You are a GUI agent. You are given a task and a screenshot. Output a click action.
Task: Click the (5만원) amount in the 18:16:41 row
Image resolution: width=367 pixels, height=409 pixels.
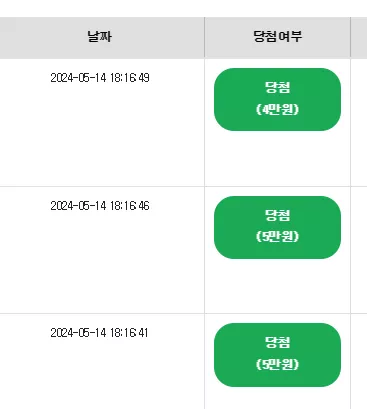277,364
